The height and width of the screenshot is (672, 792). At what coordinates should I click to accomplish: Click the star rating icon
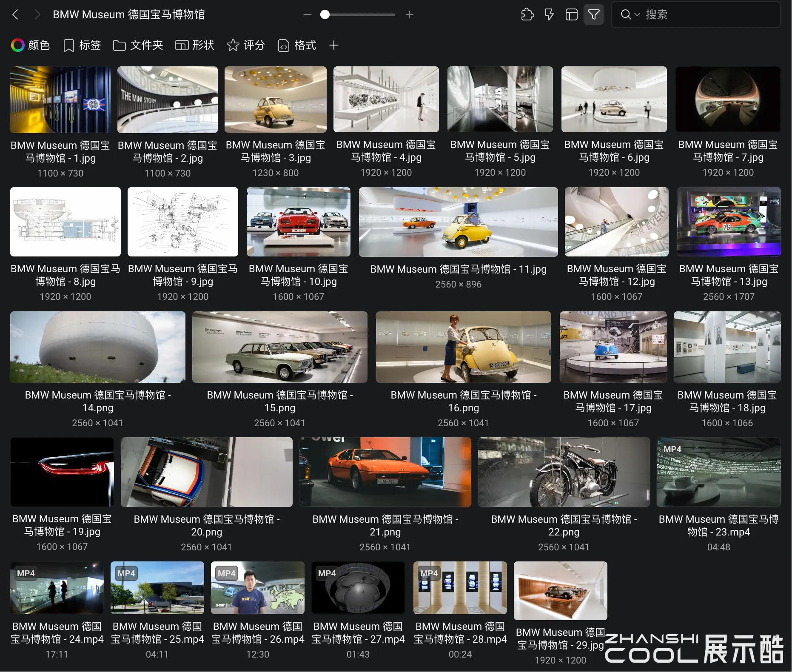tap(233, 45)
